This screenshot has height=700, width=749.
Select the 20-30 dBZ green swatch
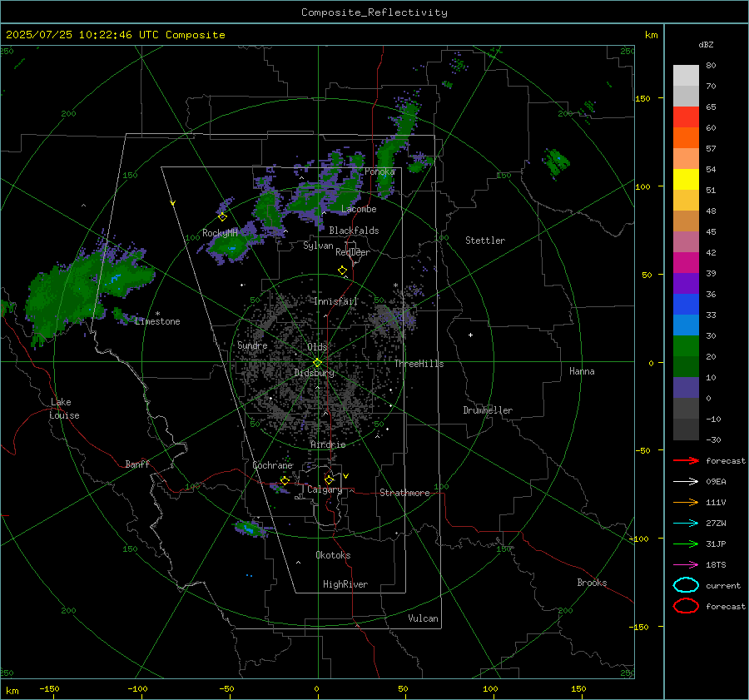tap(686, 346)
